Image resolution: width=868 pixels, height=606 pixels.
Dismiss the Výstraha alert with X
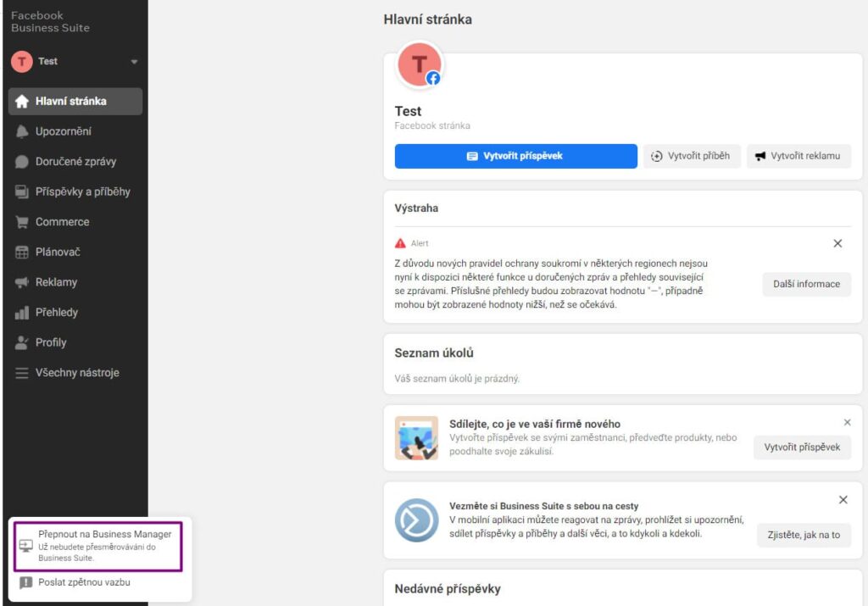pyautogui.click(x=837, y=243)
